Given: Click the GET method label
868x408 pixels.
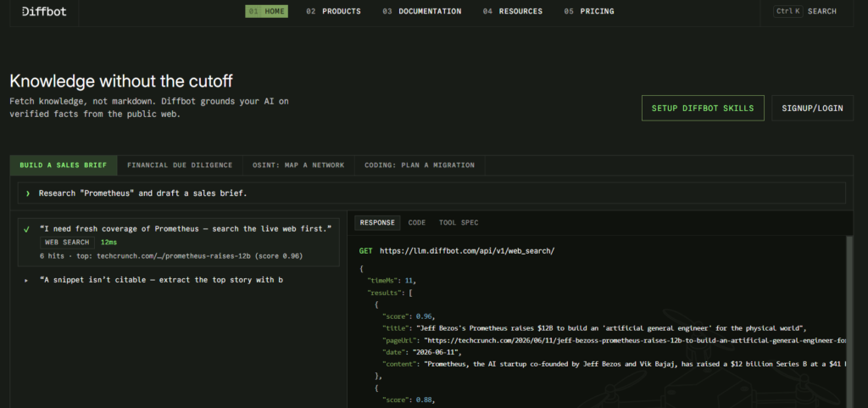Looking at the screenshot, I should (x=365, y=251).
